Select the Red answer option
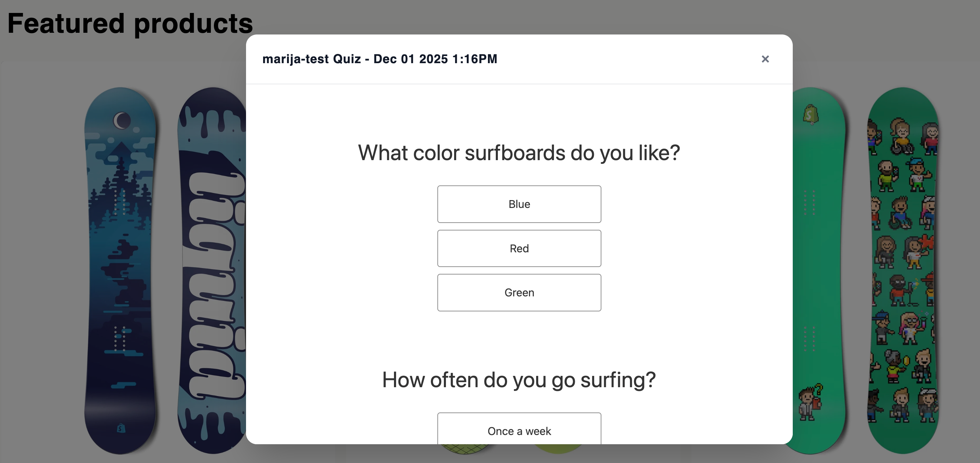 (519, 248)
